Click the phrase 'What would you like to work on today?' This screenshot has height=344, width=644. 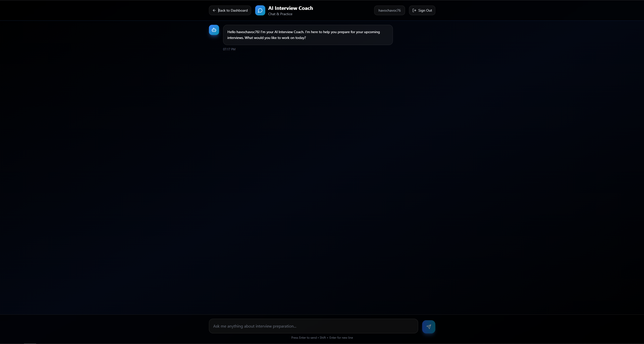pos(275,38)
